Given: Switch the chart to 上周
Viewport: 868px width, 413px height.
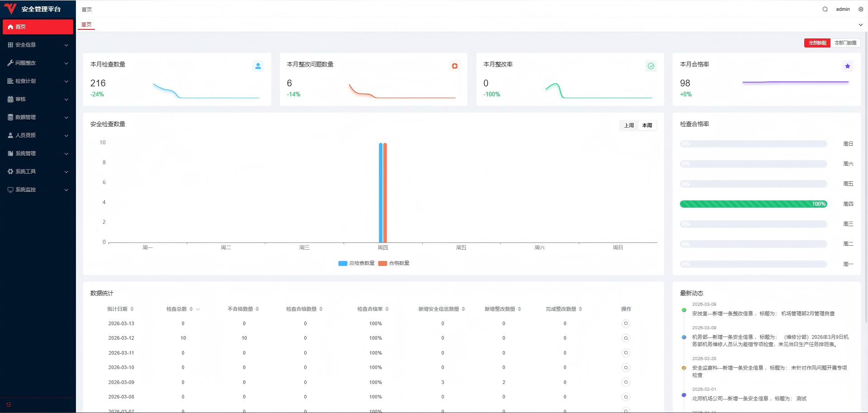Looking at the screenshot, I should coord(629,125).
